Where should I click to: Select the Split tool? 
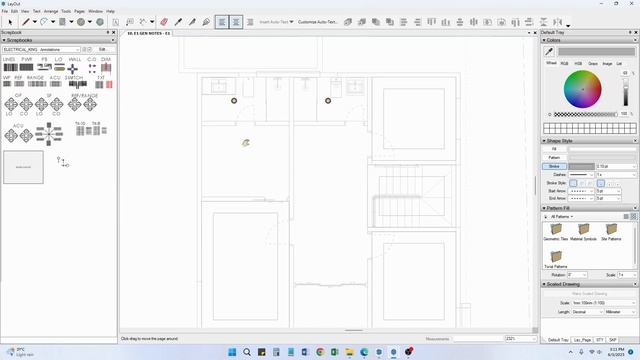pyautogui.click(x=192, y=22)
